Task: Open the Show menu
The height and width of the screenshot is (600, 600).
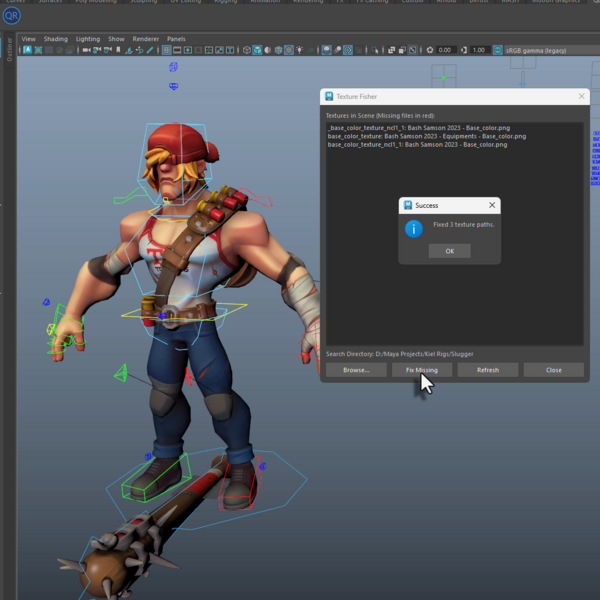Action: pos(116,39)
